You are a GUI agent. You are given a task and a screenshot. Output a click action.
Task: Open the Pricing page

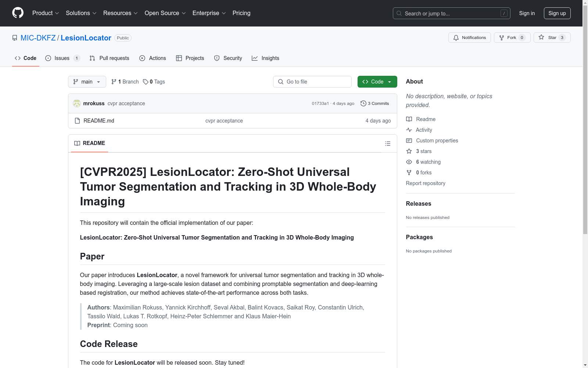coord(241,13)
